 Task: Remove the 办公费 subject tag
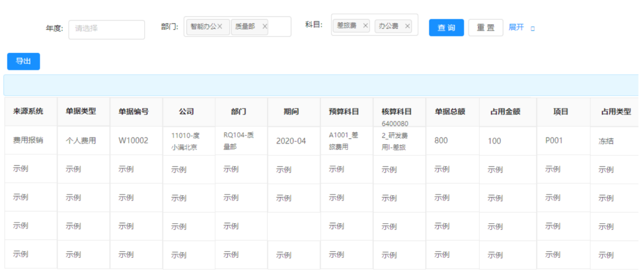[408, 26]
